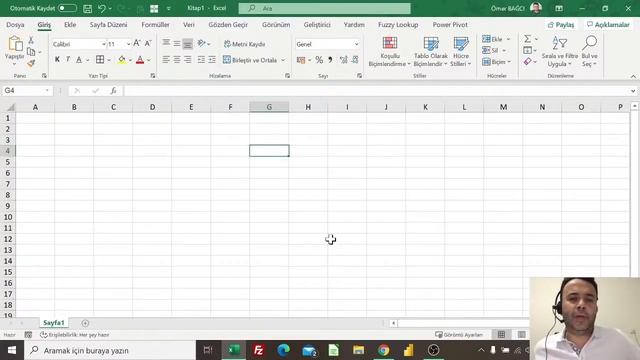
Task: Switch to the Ekle ribbon tab
Action: [70, 25]
